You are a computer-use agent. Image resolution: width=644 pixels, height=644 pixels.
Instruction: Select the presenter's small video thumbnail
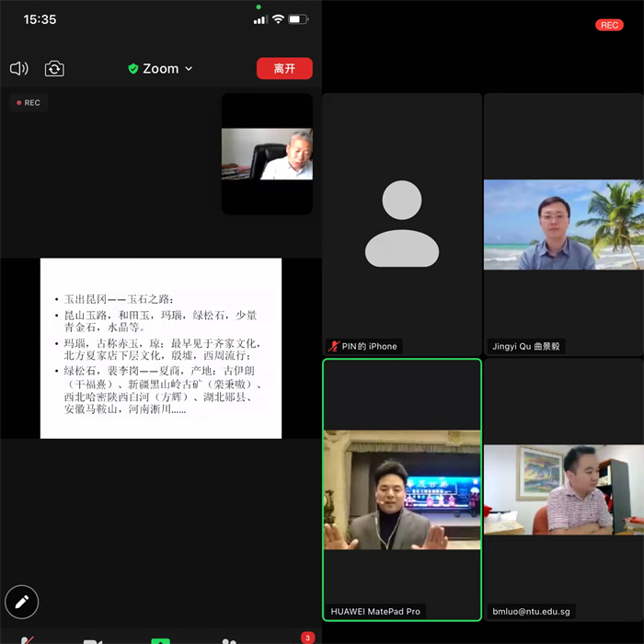(267, 154)
